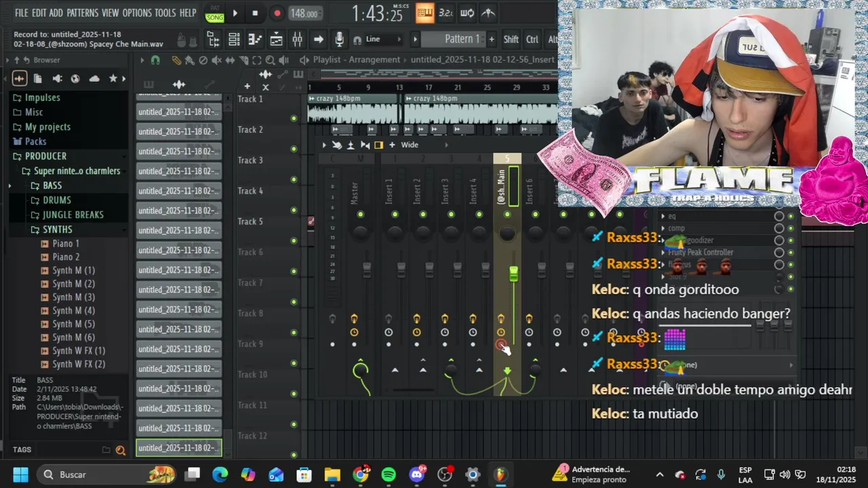Mute playlist Track 3

pos(294,180)
